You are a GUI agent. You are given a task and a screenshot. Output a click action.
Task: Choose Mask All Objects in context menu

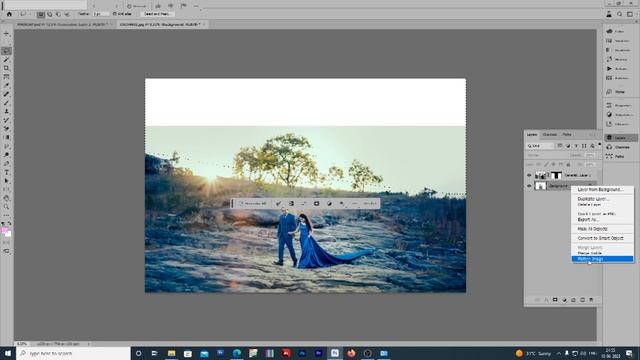click(x=592, y=229)
